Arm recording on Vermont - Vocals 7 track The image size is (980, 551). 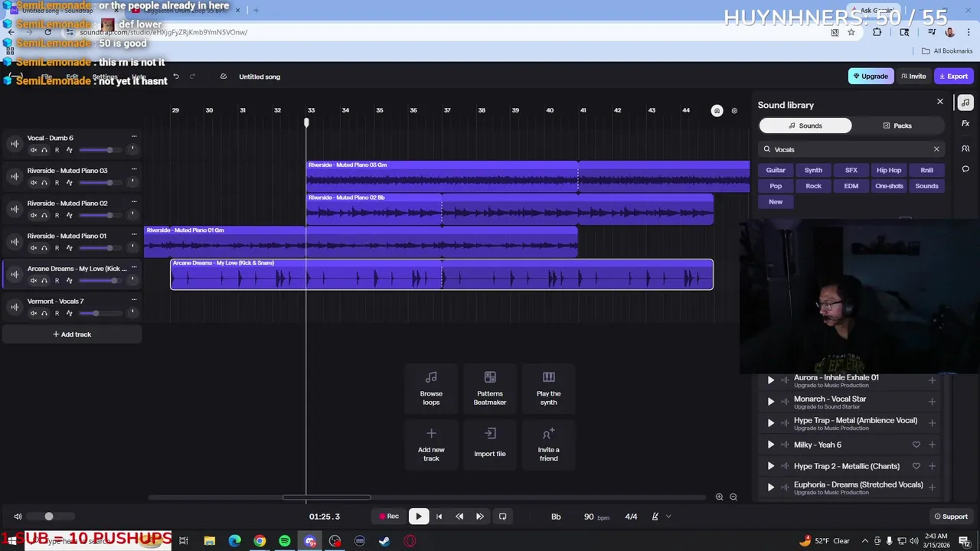pyautogui.click(x=57, y=313)
